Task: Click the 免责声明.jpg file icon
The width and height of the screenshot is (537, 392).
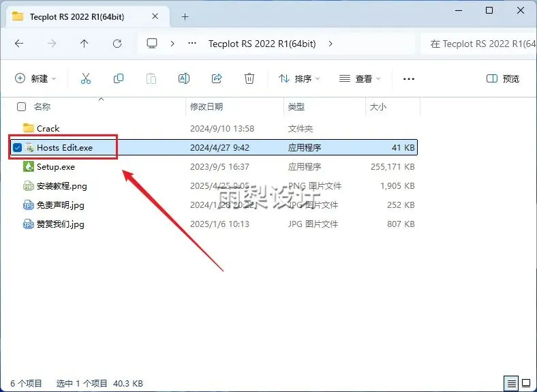Action: (x=28, y=205)
